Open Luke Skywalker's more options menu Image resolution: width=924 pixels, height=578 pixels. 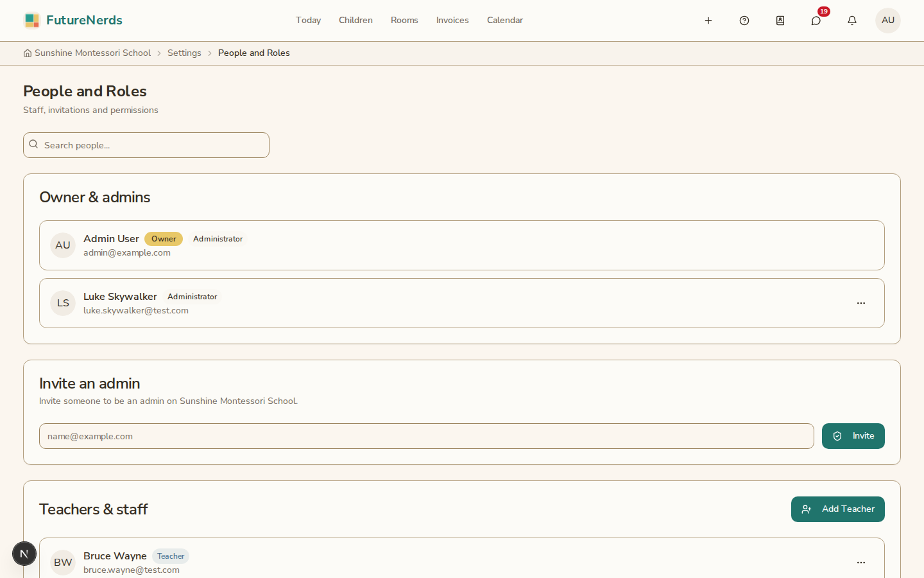(x=861, y=303)
